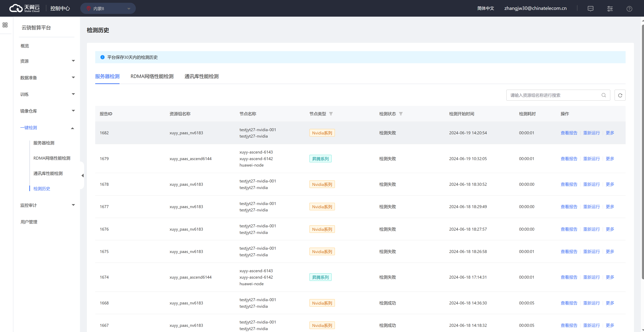Open the apps grid menu icon
The width and height of the screenshot is (644, 332).
pyautogui.click(x=5, y=25)
